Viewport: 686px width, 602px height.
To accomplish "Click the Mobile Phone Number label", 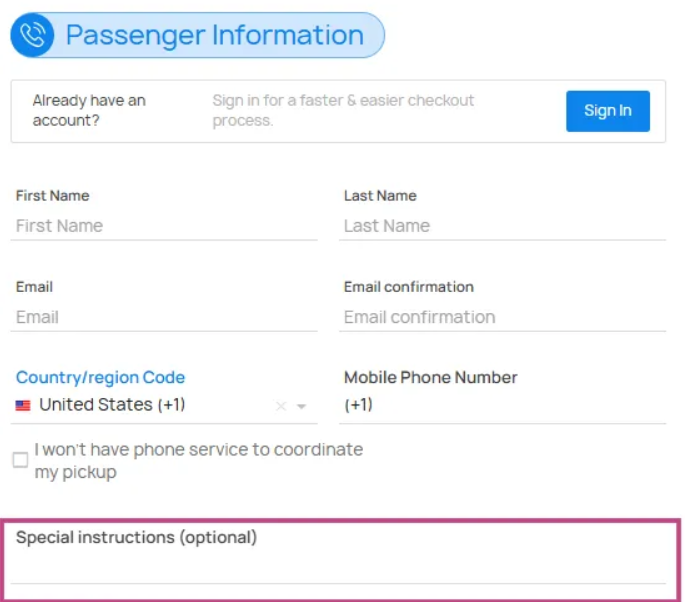I will tap(430, 378).
